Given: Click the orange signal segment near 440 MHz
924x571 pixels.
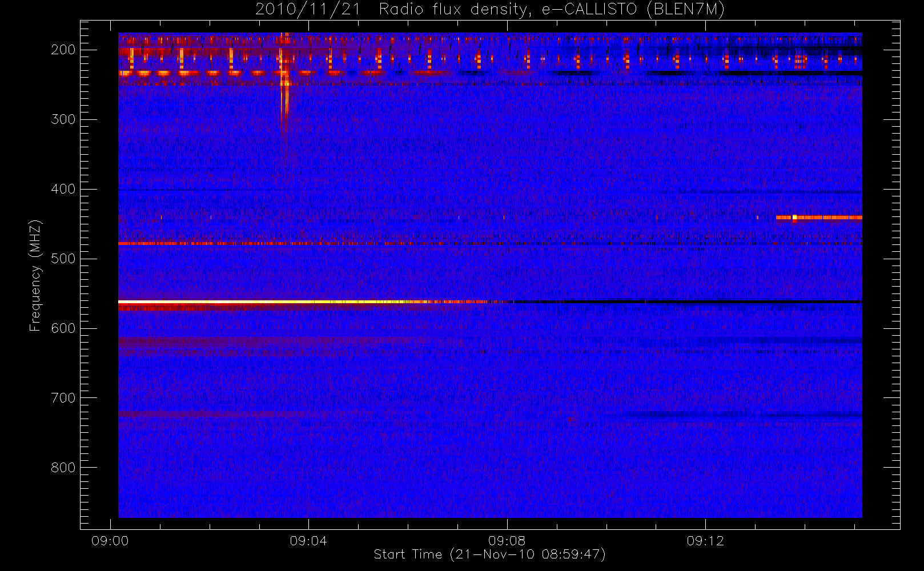Looking at the screenshot, I should pyautogui.click(x=819, y=218).
